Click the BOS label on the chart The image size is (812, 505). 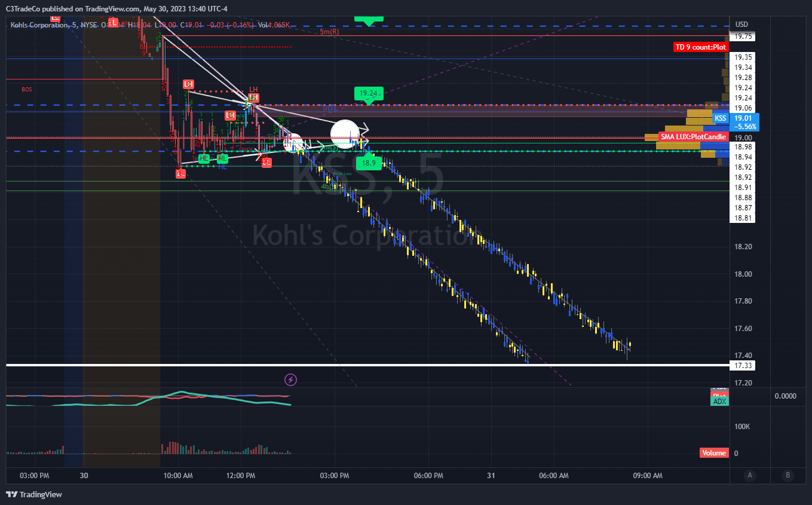[27, 90]
